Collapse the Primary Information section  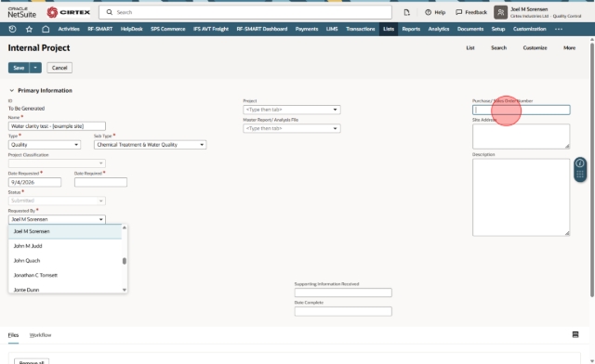[x=12, y=91]
